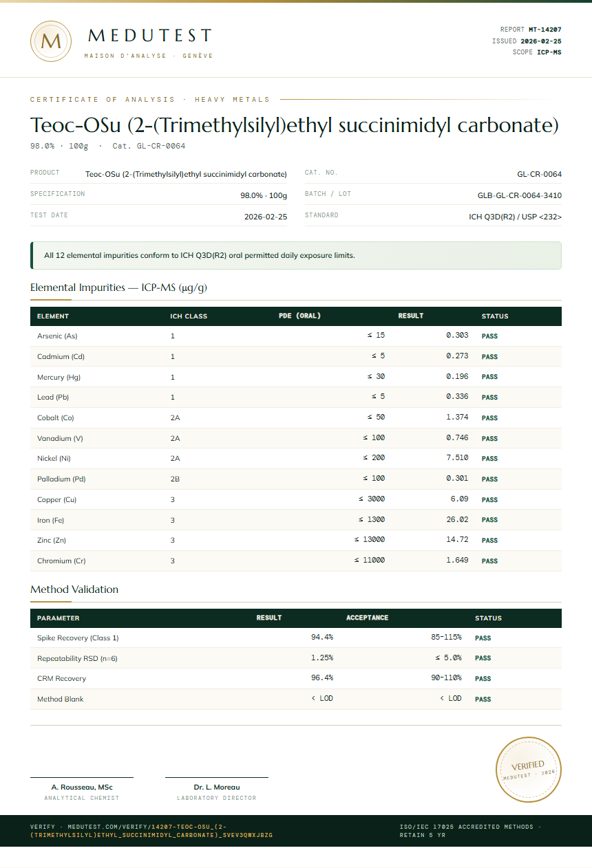The image size is (592, 868).
Task: Click the Copper PDE limit ≤ 3000
Action: coord(372,499)
